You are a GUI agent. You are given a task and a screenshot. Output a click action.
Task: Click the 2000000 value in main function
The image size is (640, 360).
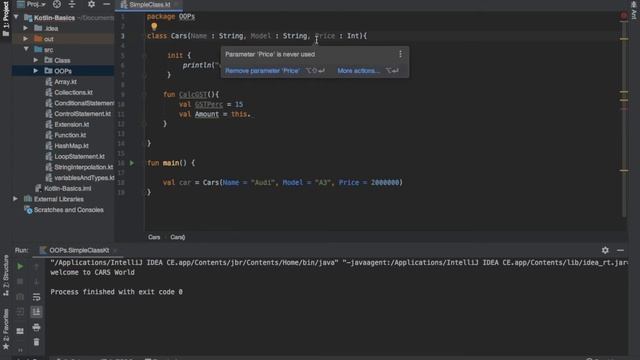385,182
